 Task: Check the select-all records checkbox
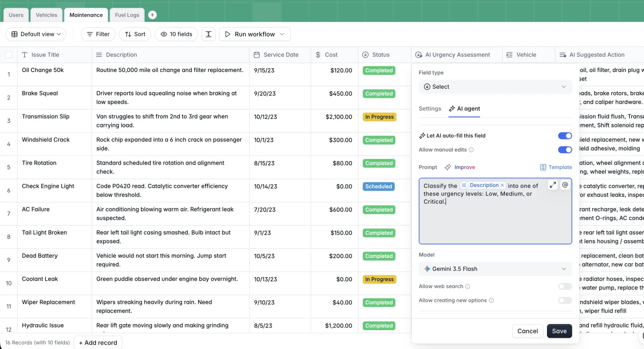[x=9, y=55]
